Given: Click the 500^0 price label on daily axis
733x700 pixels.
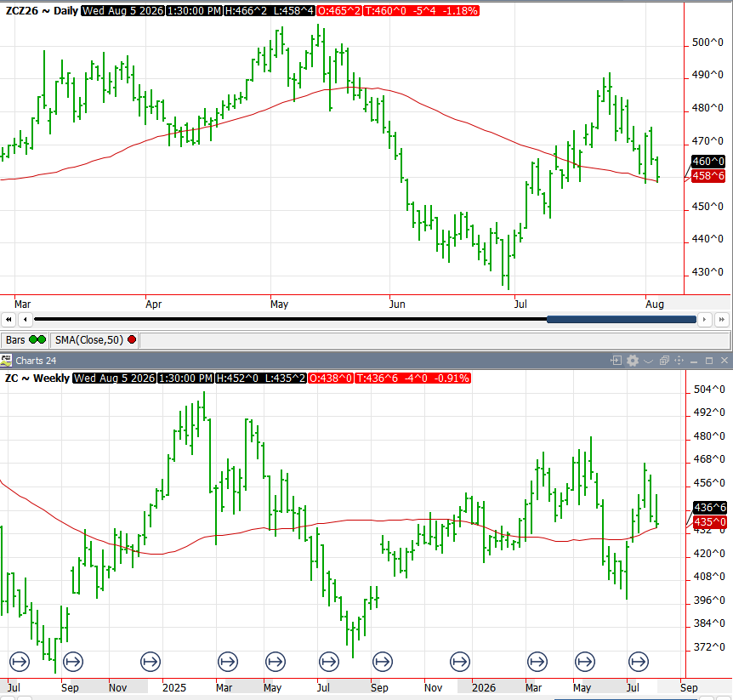Looking at the screenshot, I should click(x=707, y=42).
